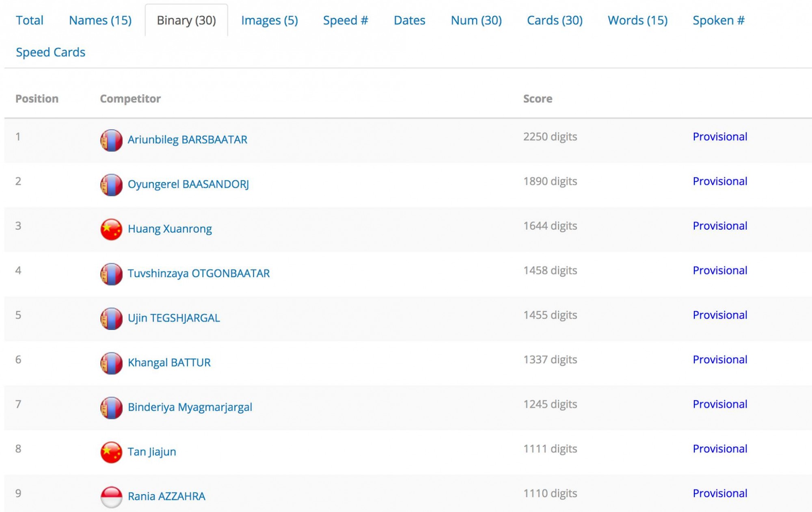Click the Dates tab
Image resolution: width=812 pixels, height=512 pixels.
tap(409, 20)
